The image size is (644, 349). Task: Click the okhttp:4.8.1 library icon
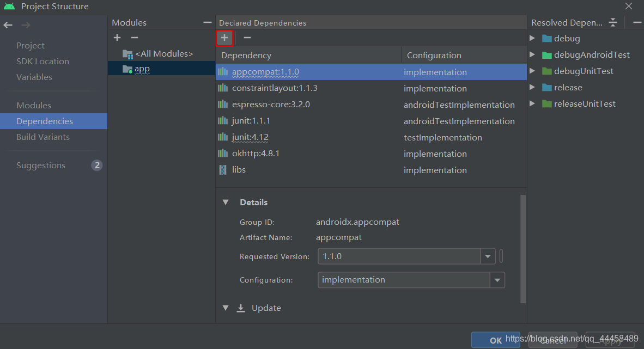(223, 154)
